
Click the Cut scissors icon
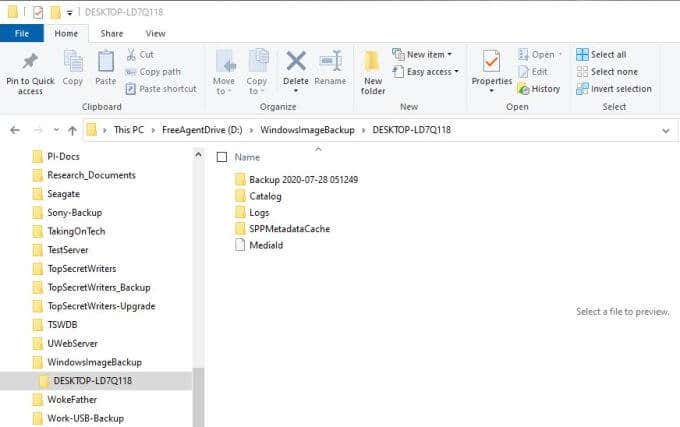point(131,55)
